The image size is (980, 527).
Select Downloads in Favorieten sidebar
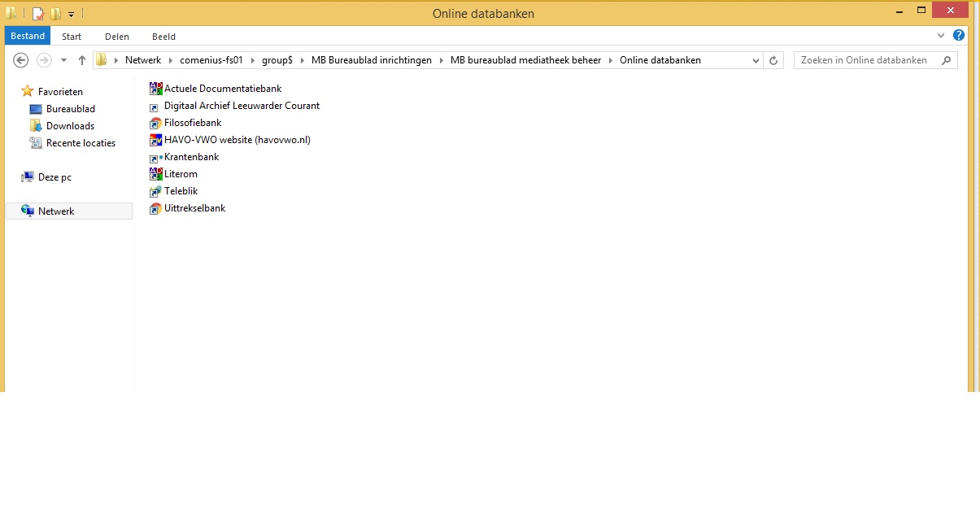pyautogui.click(x=70, y=126)
